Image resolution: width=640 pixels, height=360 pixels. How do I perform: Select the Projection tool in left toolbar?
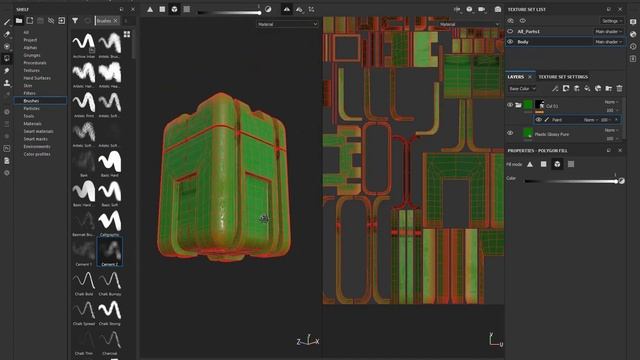(x=7, y=46)
